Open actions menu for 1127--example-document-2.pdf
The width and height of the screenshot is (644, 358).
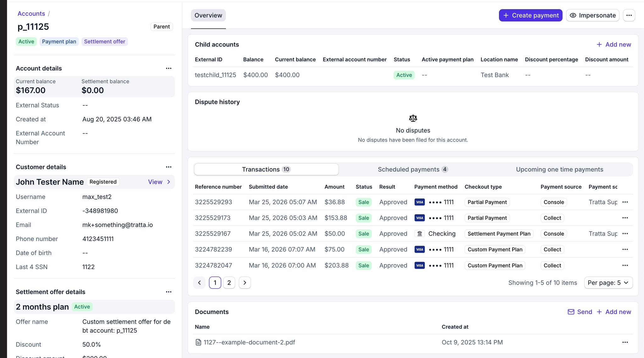625,342
